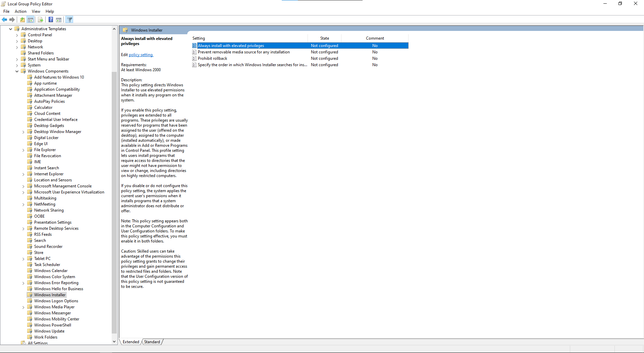Screen dimensions: 644x353
Task: Click folder icon next to Calculator
Action: pos(30,107)
